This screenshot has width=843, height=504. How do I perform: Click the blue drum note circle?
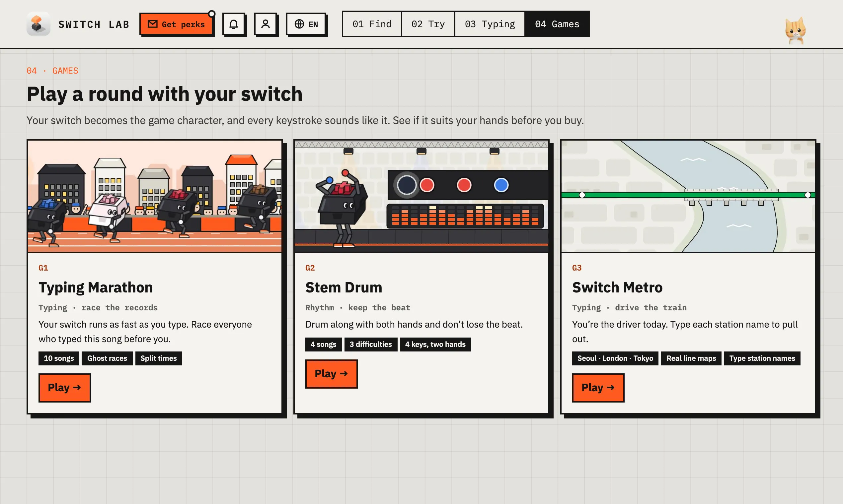(501, 185)
